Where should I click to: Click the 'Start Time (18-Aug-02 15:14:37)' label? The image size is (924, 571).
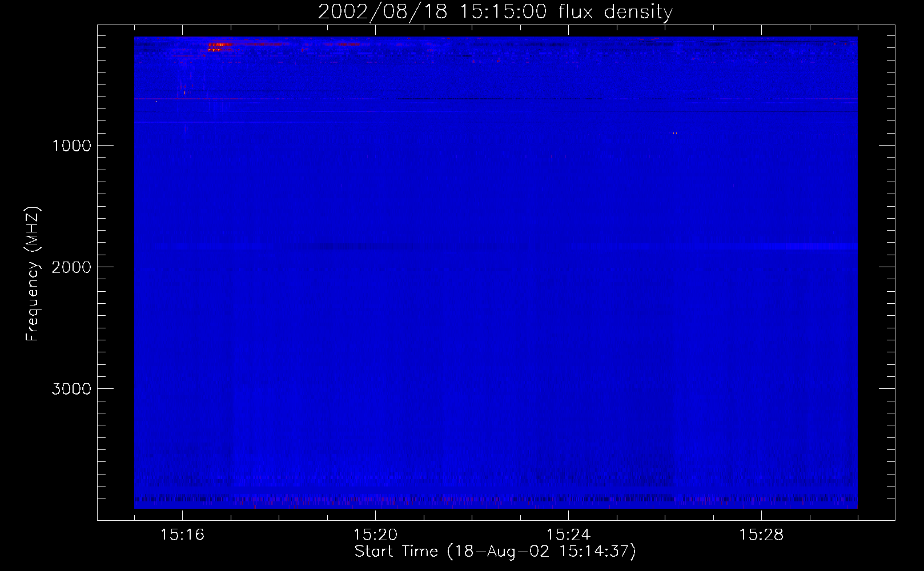(x=495, y=552)
